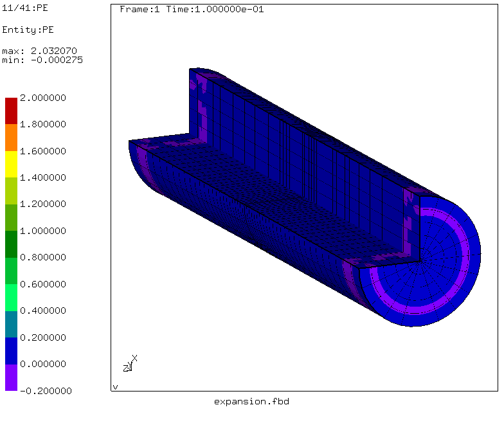This screenshot has height=432, width=504.
Task: Click the 'v' marker in the viewport corner
Action: [116, 387]
